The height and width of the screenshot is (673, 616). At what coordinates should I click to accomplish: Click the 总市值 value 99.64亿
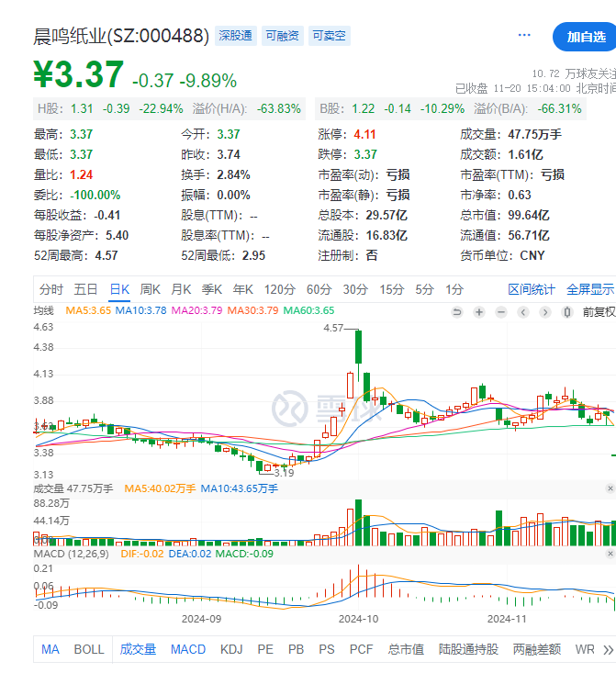click(x=529, y=216)
